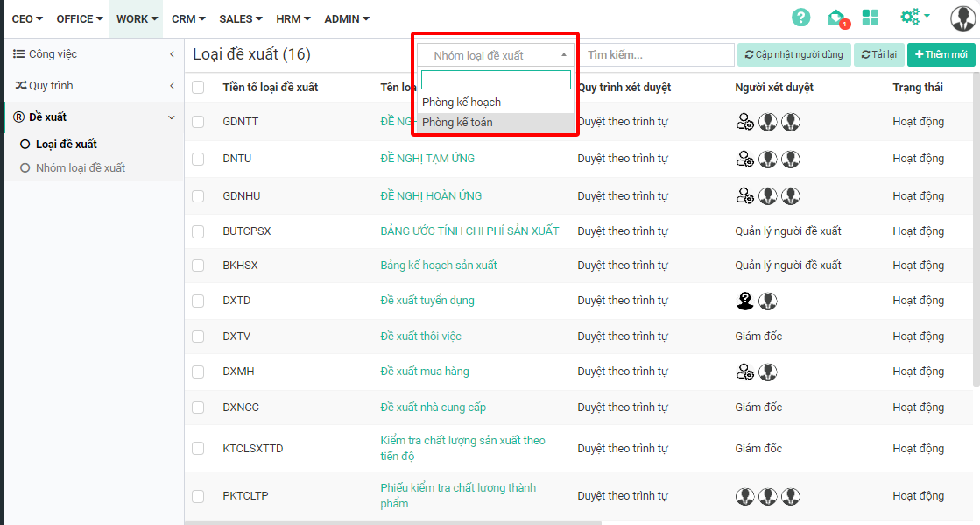The image size is (980, 525).
Task: Open the mail notifications icon
Action: click(836, 18)
